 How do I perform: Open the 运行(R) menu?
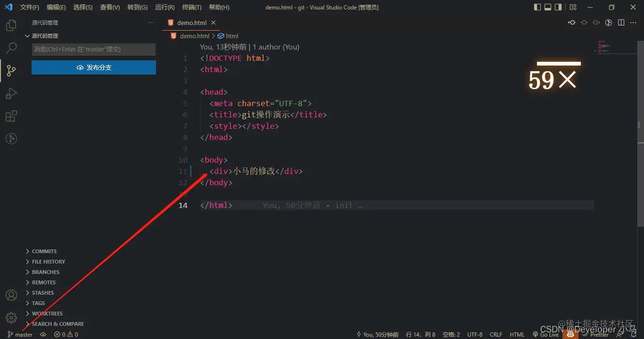click(165, 8)
